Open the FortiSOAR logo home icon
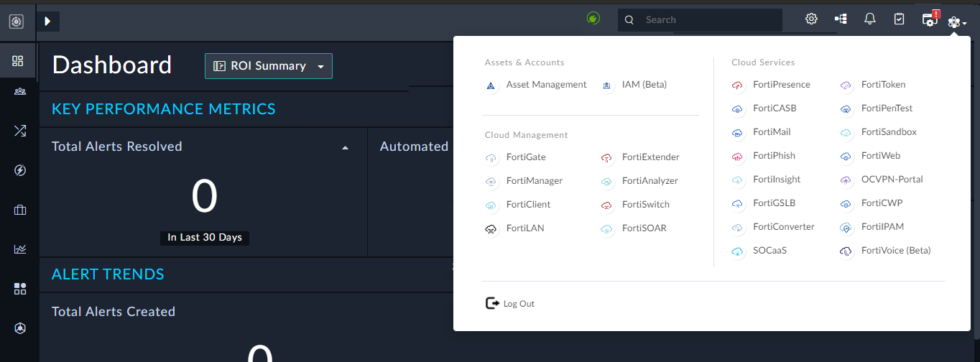This screenshot has height=362, width=980. click(16, 22)
